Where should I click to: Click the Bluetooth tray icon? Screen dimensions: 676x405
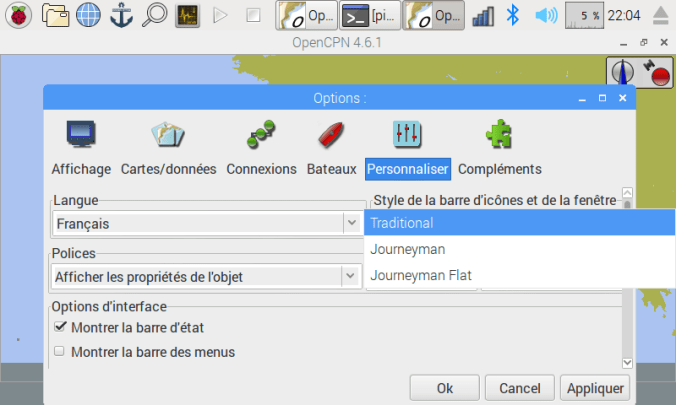[x=513, y=15]
